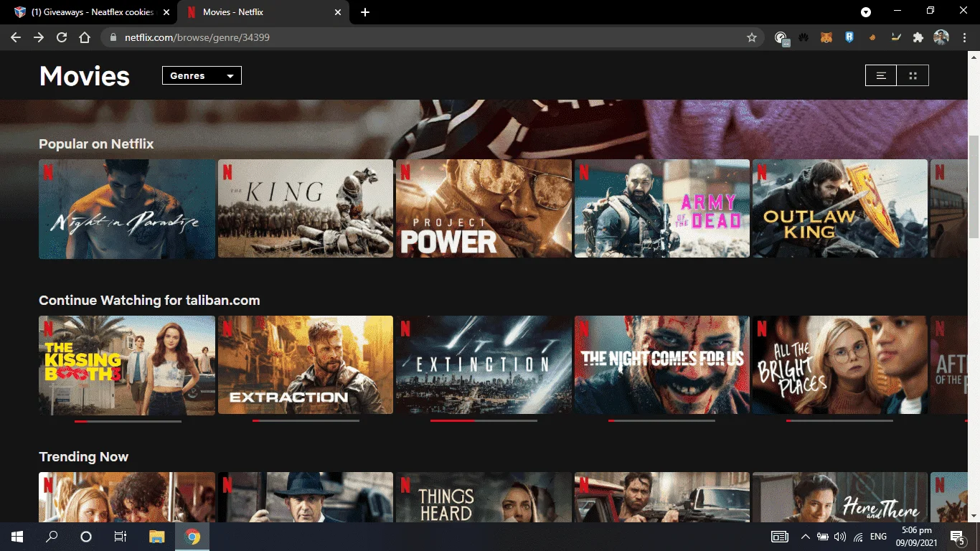Switch to Giveaways Neatflex cookies tab

pyautogui.click(x=90, y=12)
